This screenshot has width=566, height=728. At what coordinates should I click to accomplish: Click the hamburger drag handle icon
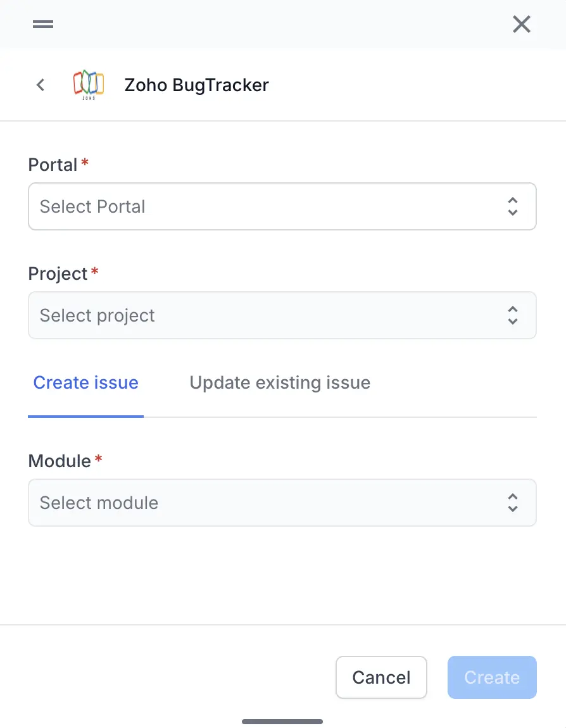point(42,24)
